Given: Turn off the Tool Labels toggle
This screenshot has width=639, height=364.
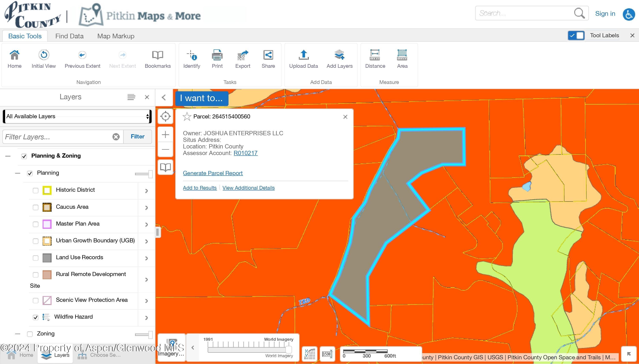Looking at the screenshot, I should coord(576,36).
